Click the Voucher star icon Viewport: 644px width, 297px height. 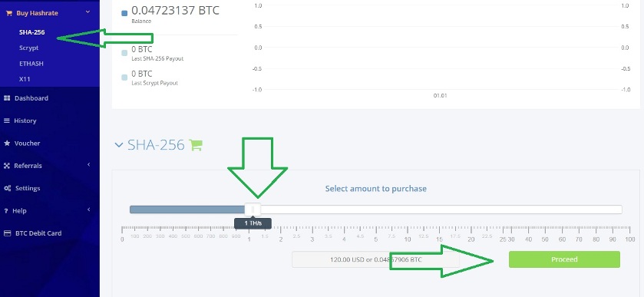tap(7, 144)
